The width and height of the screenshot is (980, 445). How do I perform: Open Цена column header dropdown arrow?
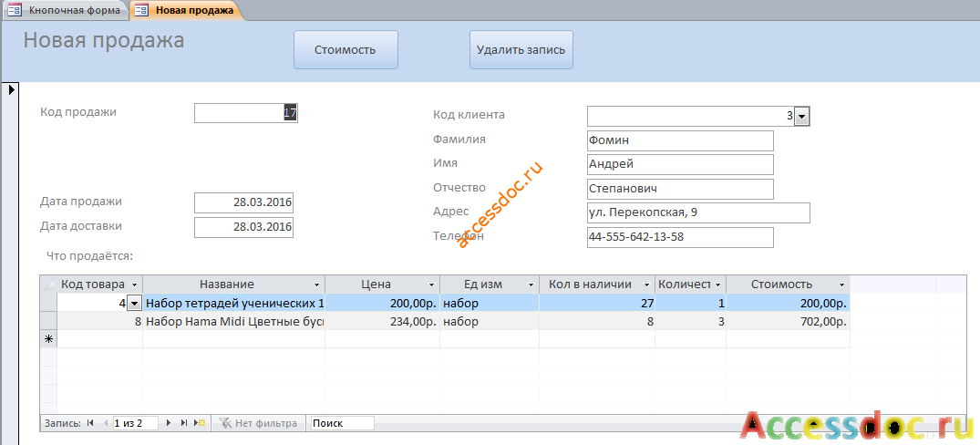tap(432, 285)
